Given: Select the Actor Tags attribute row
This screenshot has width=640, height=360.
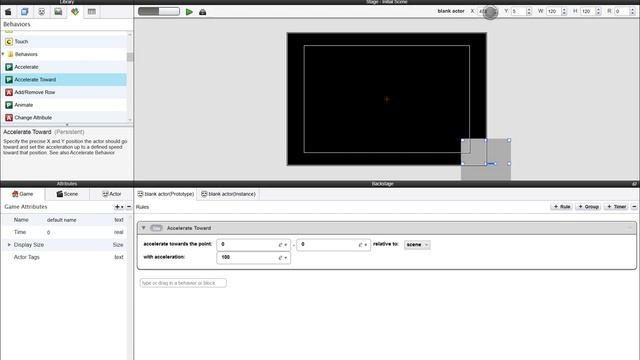Looking at the screenshot, I should [x=64, y=257].
